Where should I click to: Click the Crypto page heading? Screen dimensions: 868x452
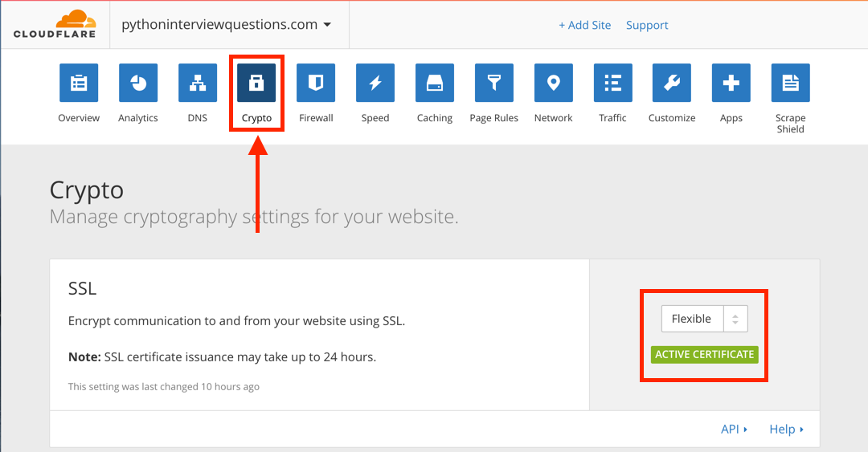tap(86, 191)
